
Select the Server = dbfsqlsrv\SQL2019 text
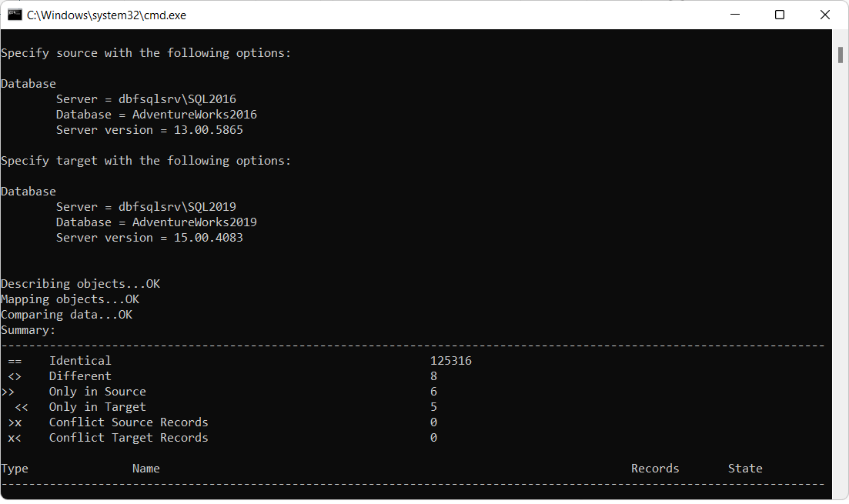(x=145, y=206)
